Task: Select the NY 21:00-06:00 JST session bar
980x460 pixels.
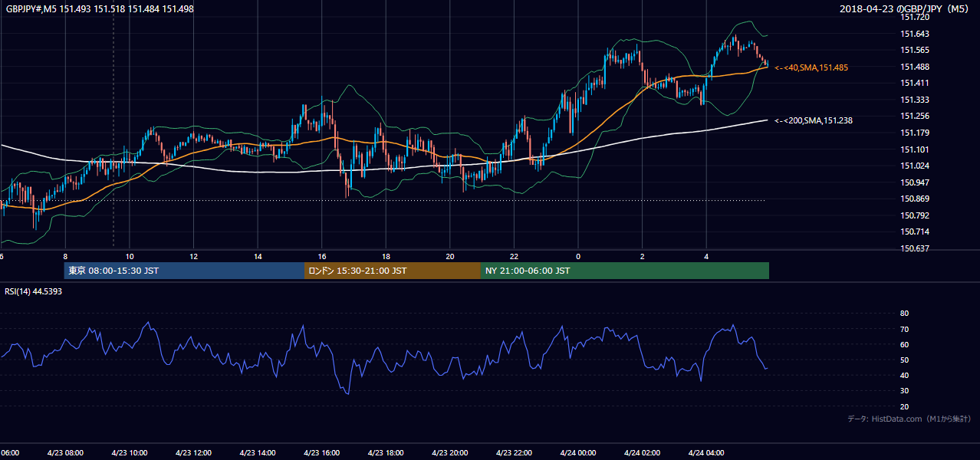Action: [x=625, y=271]
